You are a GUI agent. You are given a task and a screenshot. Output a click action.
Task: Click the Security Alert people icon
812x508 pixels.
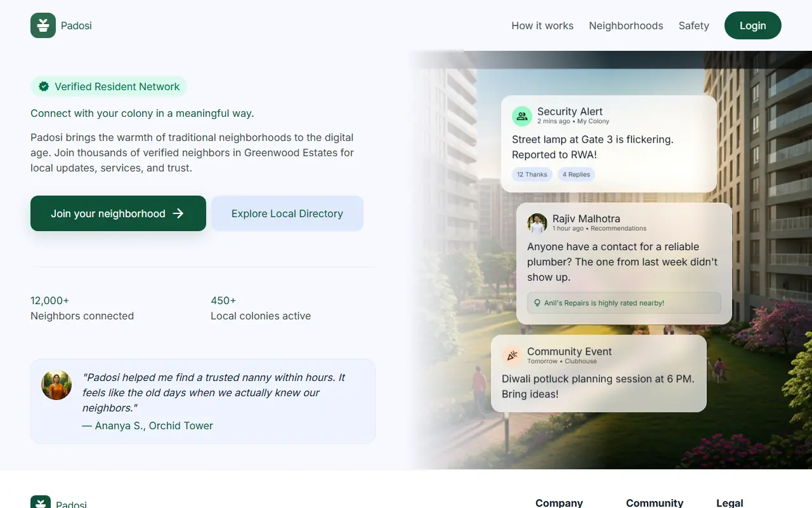pos(522,116)
